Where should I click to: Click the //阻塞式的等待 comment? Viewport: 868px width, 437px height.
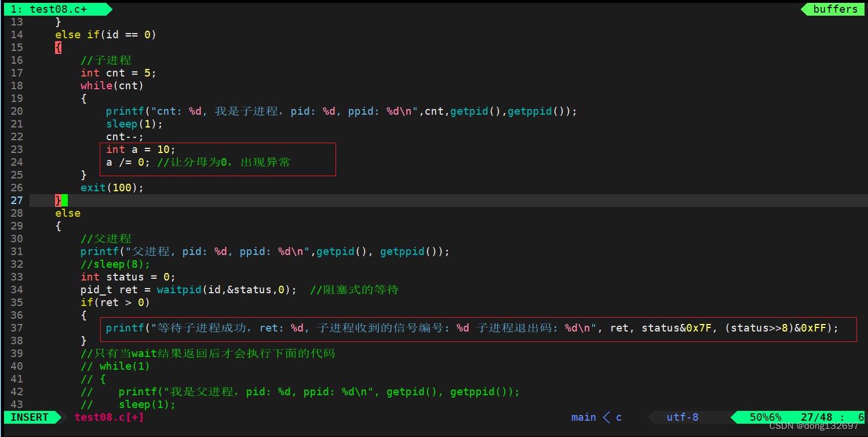(x=355, y=290)
